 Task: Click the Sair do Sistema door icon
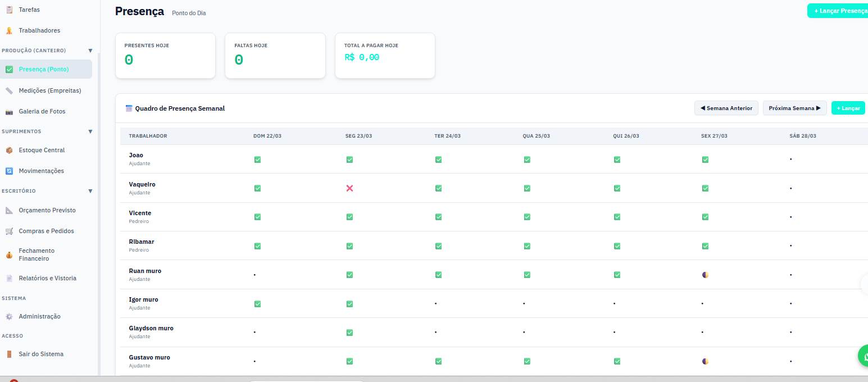pyautogui.click(x=9, y=354)
